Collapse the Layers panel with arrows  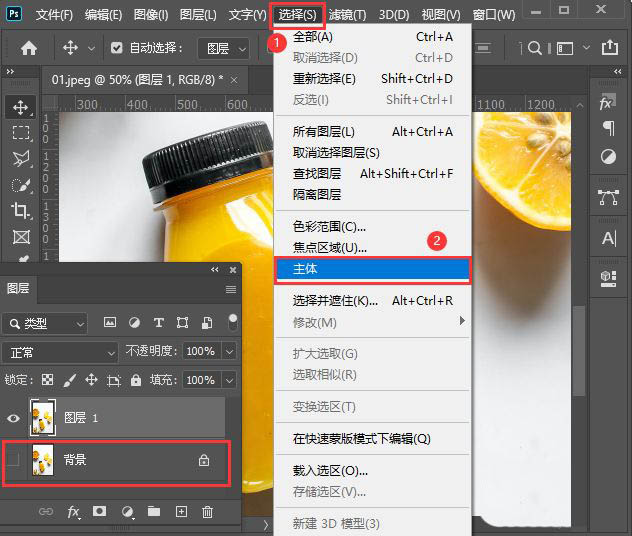tap(214, 270)
